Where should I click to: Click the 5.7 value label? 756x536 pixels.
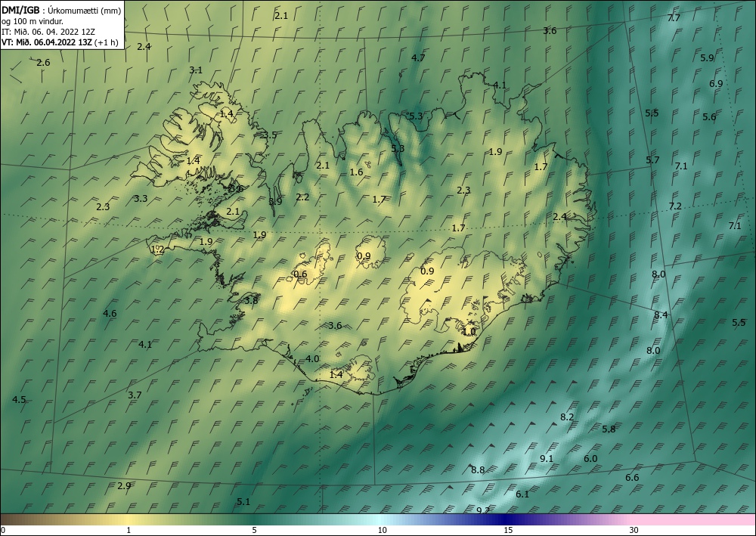[652, 160]
